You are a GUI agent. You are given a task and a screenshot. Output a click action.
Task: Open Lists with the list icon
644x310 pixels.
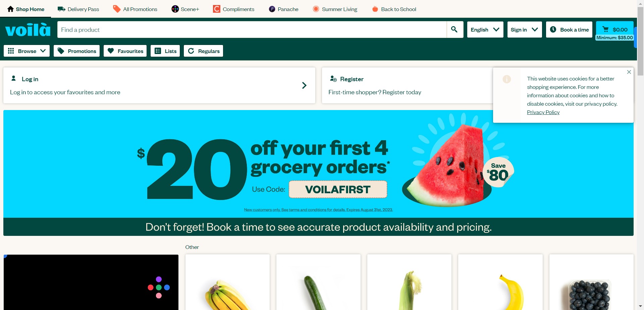click(x=165, y=51)
